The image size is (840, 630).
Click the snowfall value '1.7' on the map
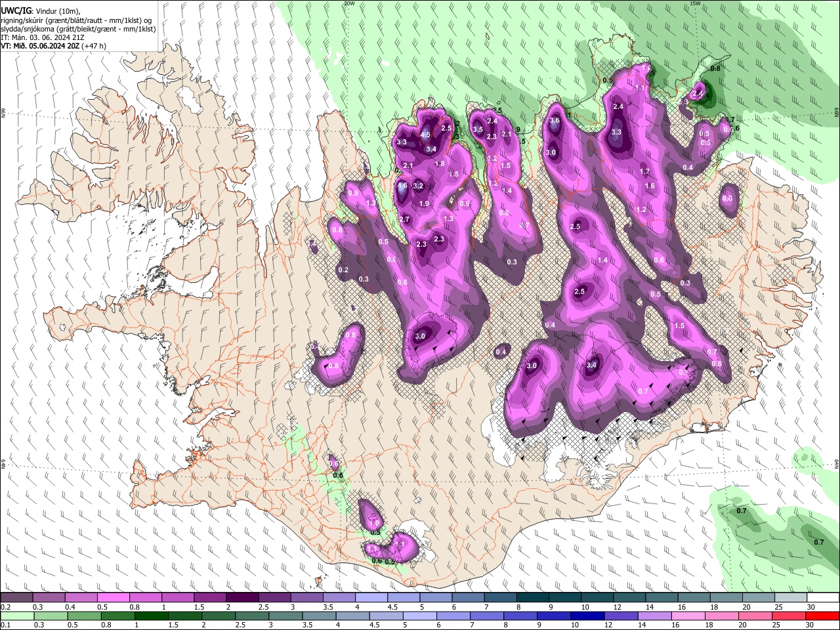644,172
